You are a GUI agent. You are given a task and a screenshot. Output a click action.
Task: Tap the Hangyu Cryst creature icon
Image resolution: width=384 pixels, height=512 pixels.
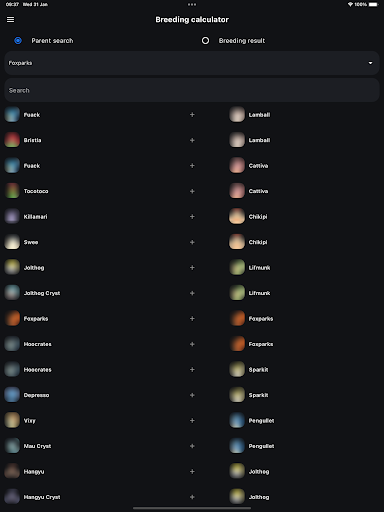tap(12, 497)
